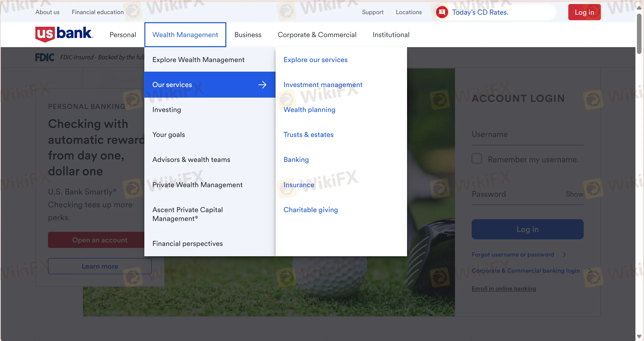Image resolution: width=644 pixels, height=341 pixels.
Task: Click the arrow next to Our services
Action: 262,85
